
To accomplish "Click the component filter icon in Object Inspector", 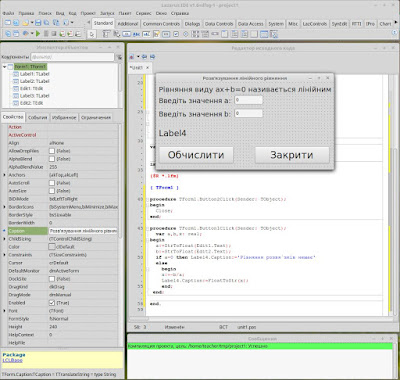I will pos(119,57).
